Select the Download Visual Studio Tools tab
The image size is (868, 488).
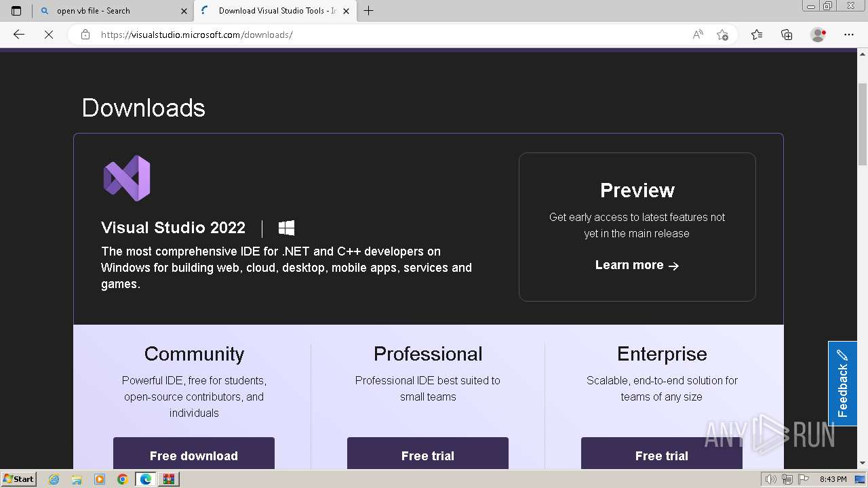coord(275,11)
